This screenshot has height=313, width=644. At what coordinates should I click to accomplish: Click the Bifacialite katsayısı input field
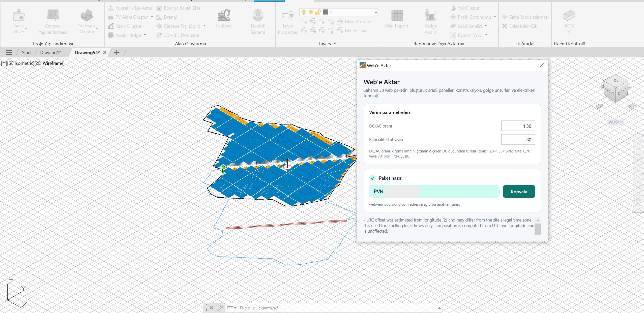pyautogui.click(x=518, y=140)
